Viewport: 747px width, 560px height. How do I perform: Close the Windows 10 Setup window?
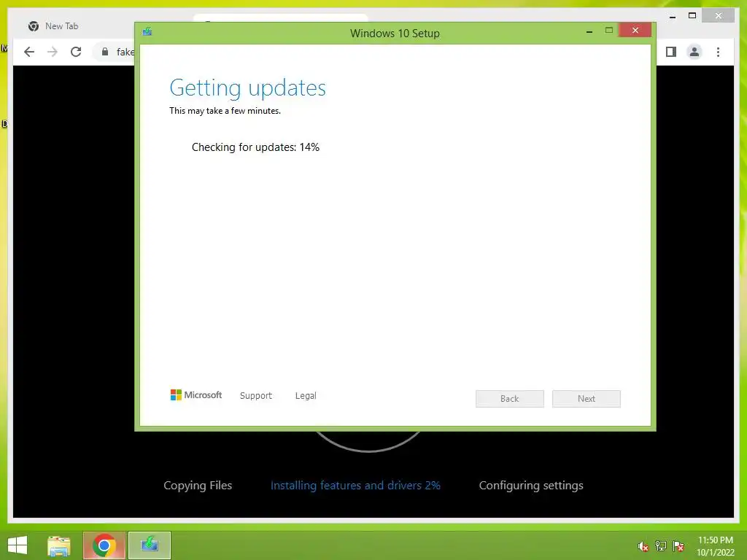[635, 30]
